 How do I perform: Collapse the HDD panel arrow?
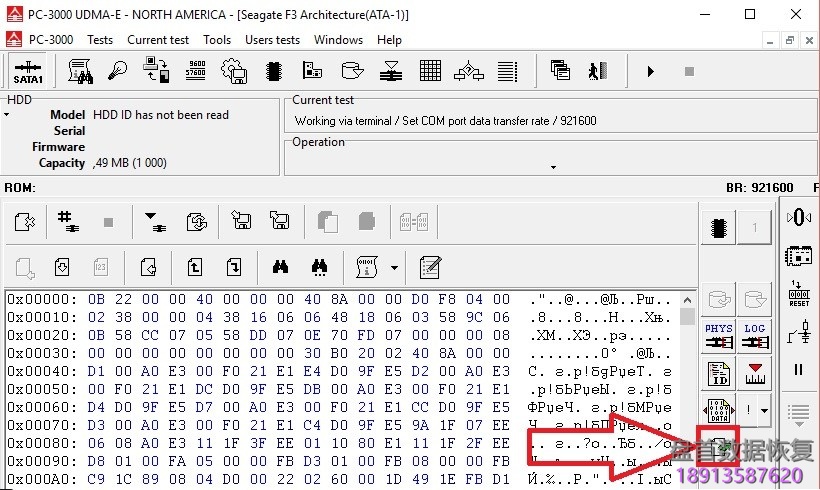[x=7, y=115]
